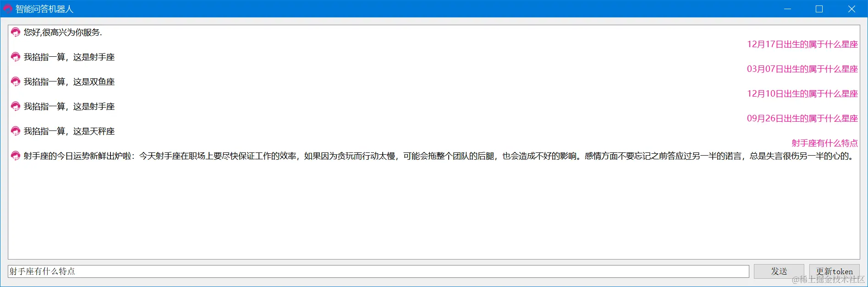
Task: Select the greeting text 您好,很高兴为你服务.
Action: (x=63, y=32)
